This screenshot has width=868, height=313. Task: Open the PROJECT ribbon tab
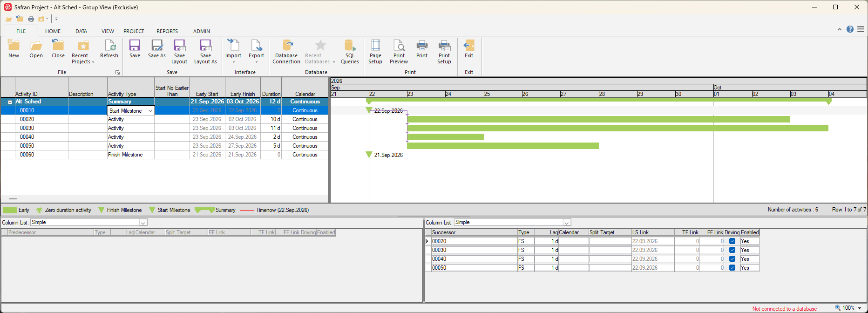134,31
